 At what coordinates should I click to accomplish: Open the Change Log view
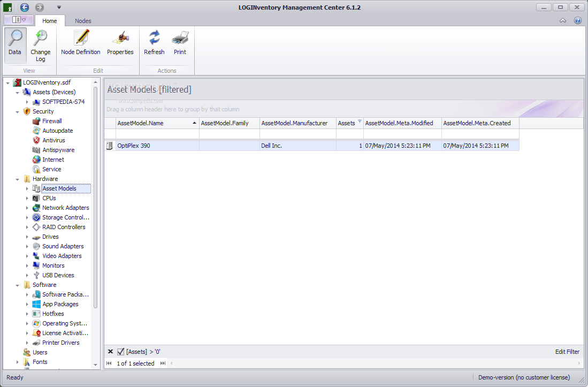click(41, 45)
